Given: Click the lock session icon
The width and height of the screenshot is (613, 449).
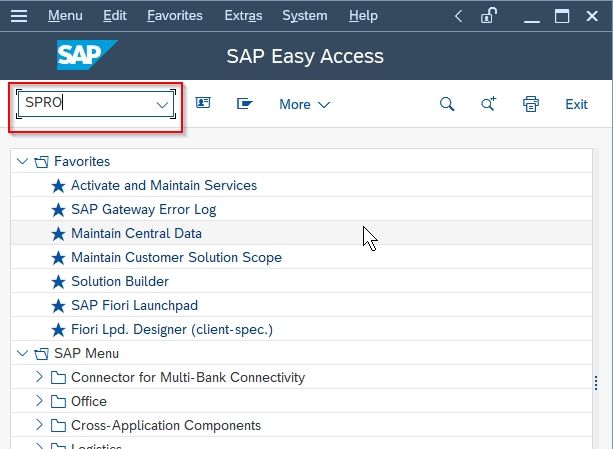Looking at the screenshot, I should pyautogui.click(x=489, y=16).
